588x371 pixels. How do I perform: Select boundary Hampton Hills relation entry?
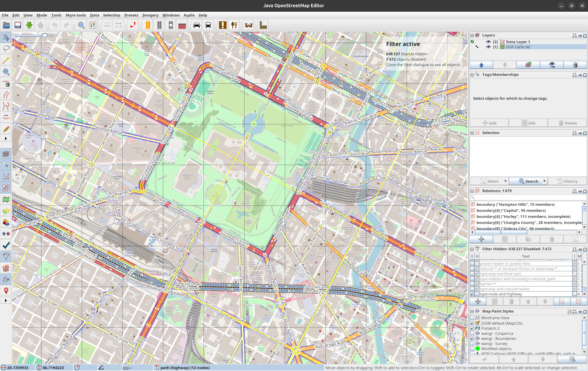[526, 205]
